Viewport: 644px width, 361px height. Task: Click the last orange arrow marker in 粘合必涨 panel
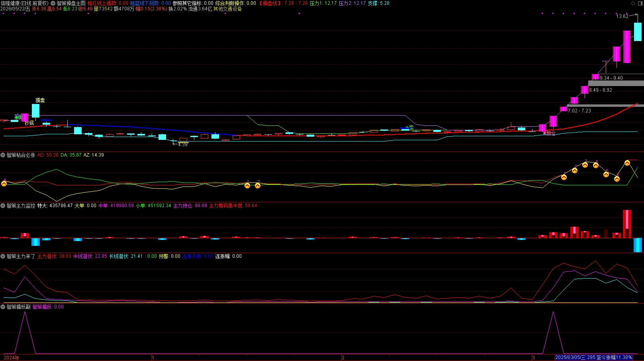pos(627,163)
